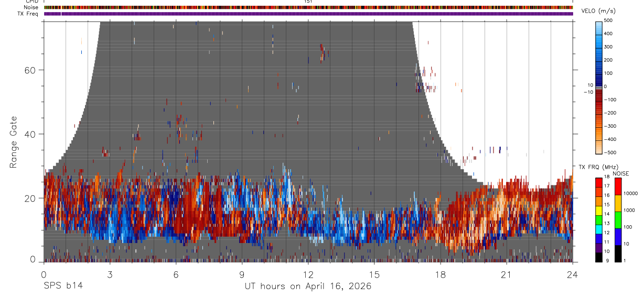The width and height of the screenshot is (644, 297).
Task: Click the '18' tick on UT hours axis
Action: 440,273
